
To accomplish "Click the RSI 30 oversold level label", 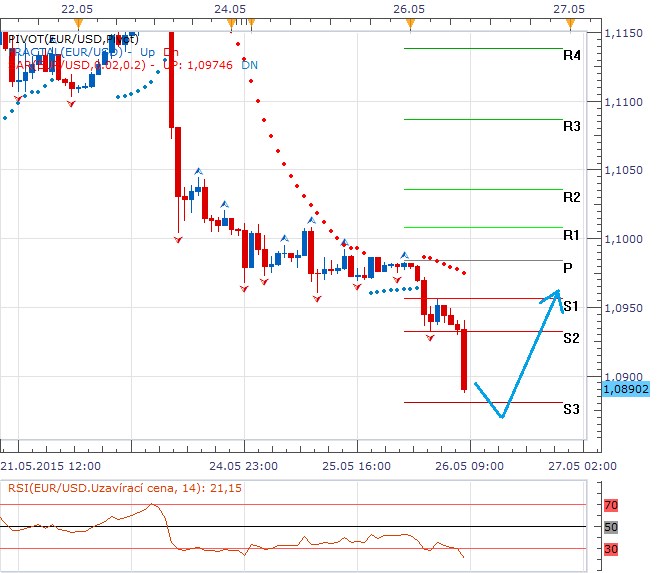I will [x=611, y=549].
